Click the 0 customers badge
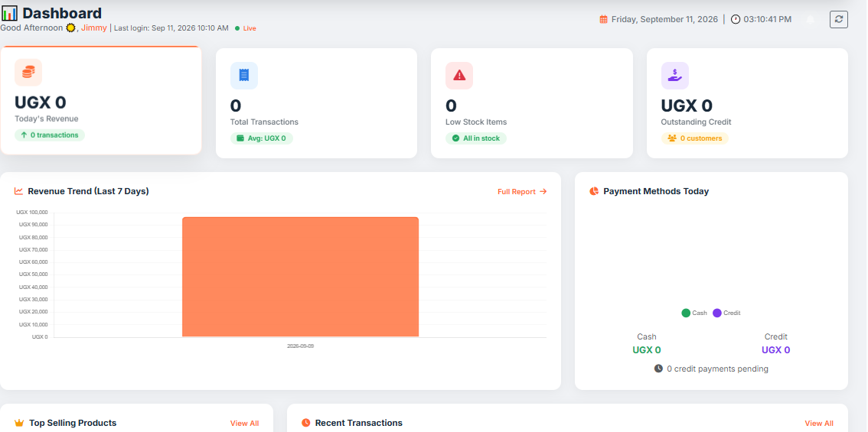This screenshot has height=432, width=868. point(695,138)
